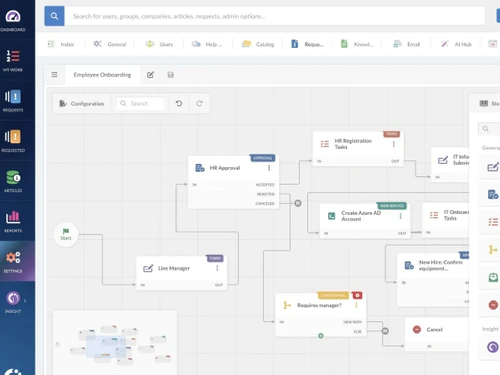
Task: Switch to the Email tab
Action: click(406, 44)
